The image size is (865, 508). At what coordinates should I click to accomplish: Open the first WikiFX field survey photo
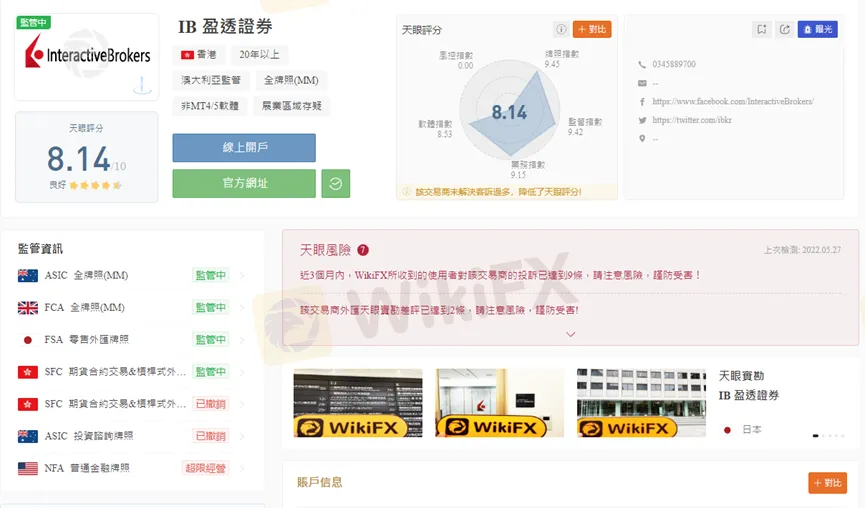click(357, 403)
